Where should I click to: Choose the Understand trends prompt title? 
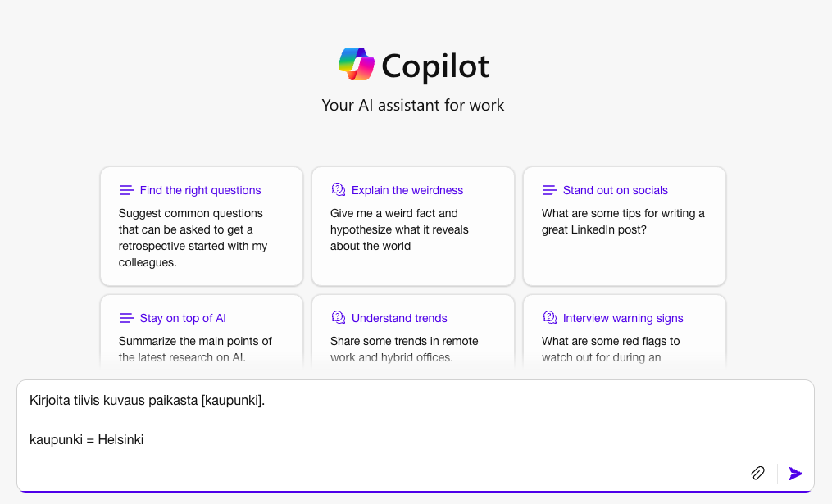point(399,318)
